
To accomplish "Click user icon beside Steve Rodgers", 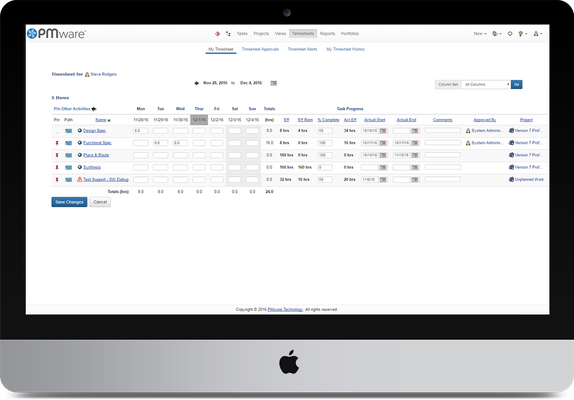I will coord(87,74).
